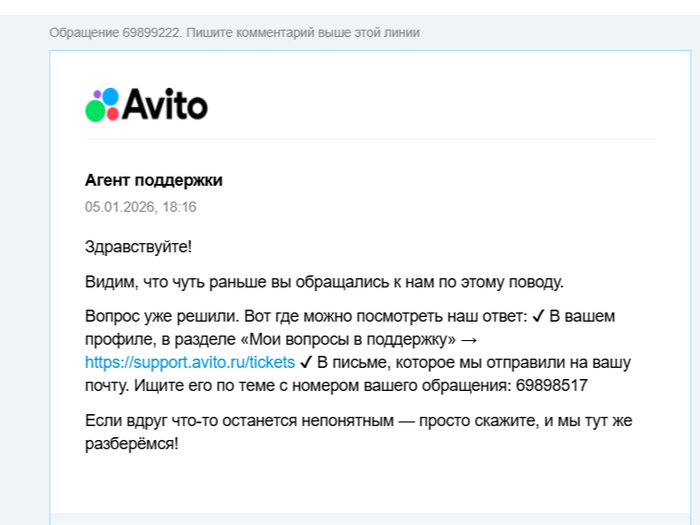The height and width of the screenshot is (525, 700).
Task: Click the header ticket number 69899222
Action: tap(152, 33)
